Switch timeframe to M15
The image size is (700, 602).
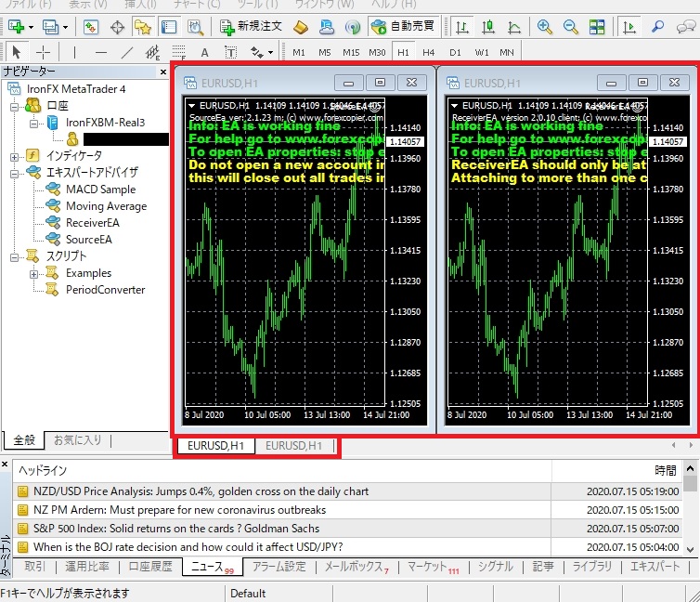[x=351, y=53]
